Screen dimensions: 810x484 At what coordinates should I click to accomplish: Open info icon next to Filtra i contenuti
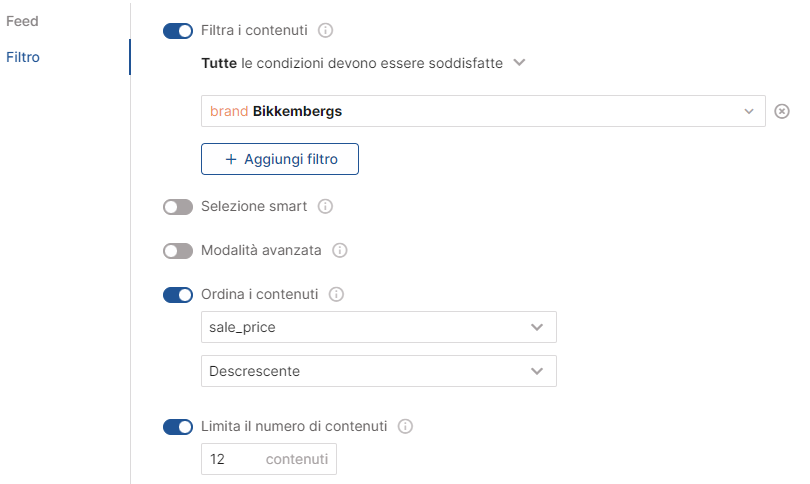pos(325,30)
